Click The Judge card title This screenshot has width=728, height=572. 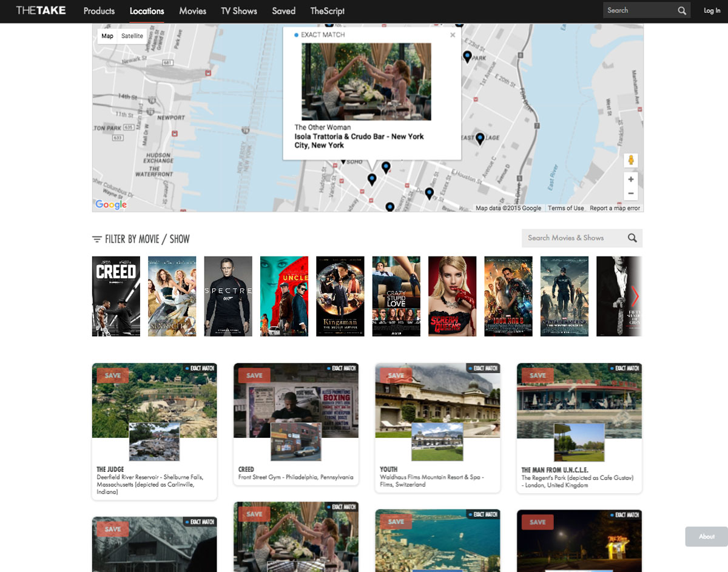[110, 469]
